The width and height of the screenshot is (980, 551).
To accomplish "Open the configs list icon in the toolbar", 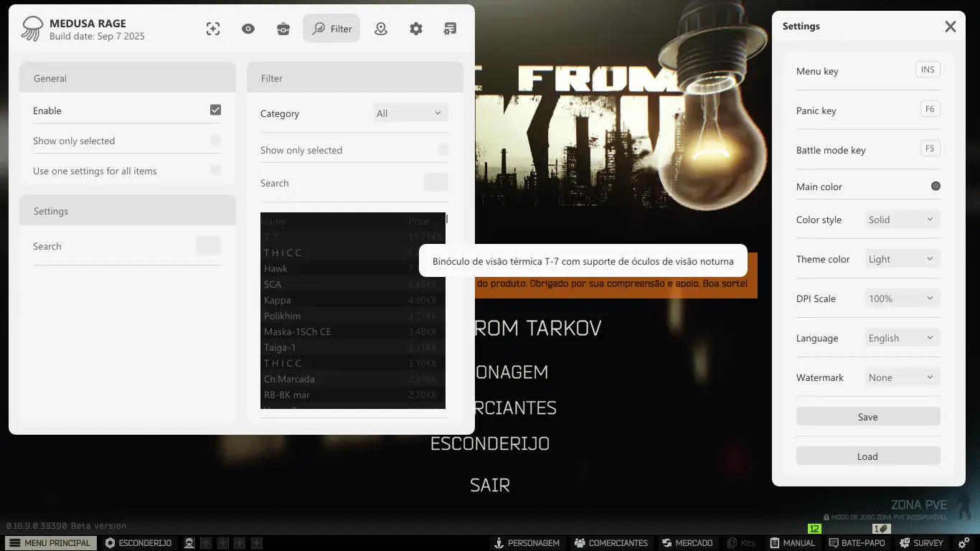I will point(450,29).
